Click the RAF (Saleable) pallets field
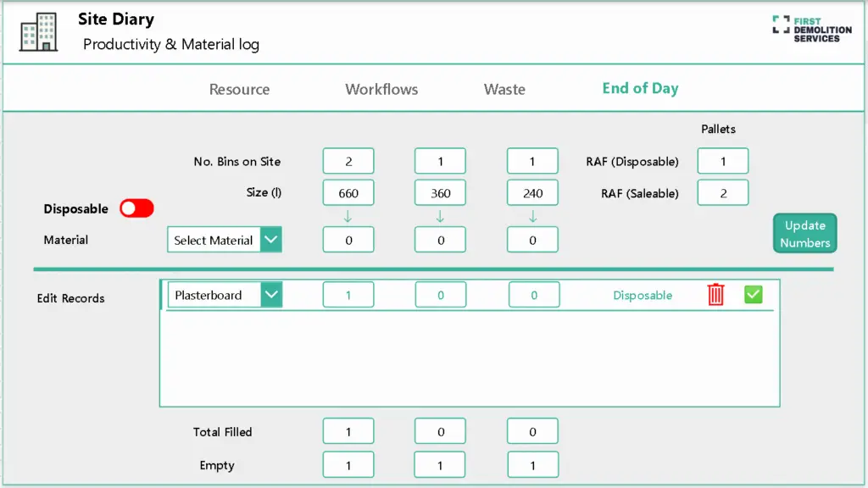 click(x=722, y=193)
